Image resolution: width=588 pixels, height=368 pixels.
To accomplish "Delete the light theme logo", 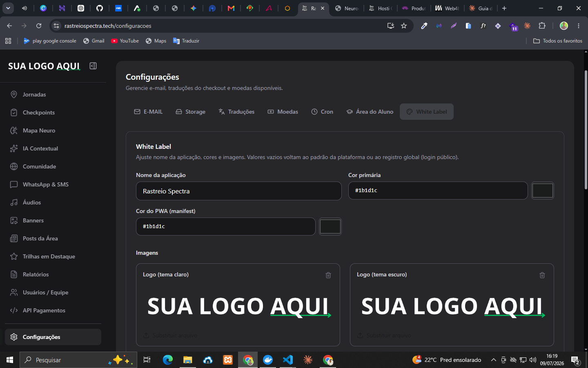I will point(328,275).
